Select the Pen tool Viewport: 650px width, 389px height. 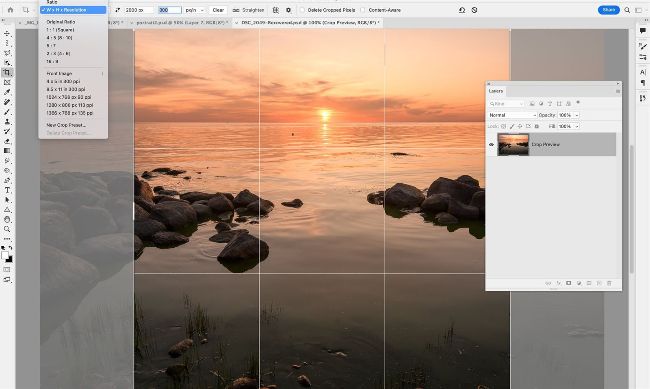7,180
